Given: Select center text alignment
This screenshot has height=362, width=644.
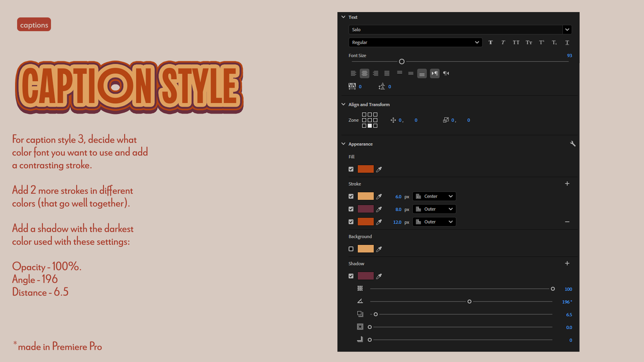Looking at the screenshot, I should [365, 73].
